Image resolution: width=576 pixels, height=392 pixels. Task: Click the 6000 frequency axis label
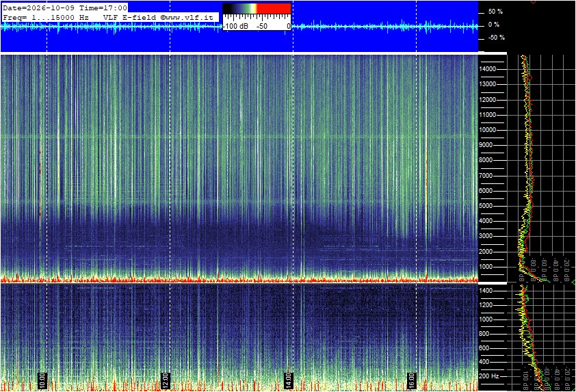[x=486, y=191]
